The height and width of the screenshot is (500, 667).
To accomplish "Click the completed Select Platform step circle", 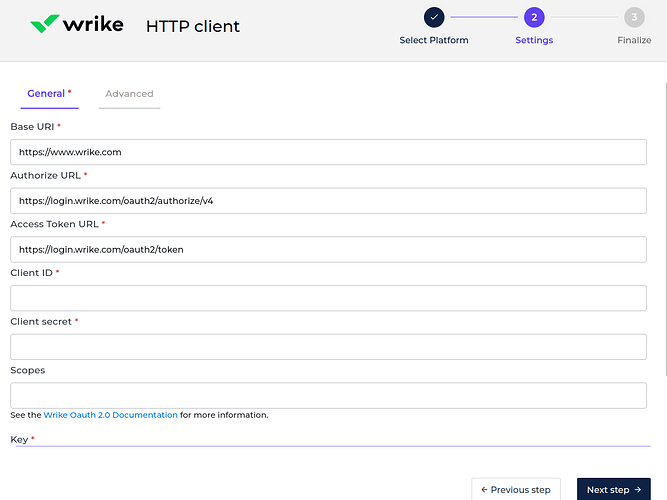I will pyautogui.click(x=434, y=17).
